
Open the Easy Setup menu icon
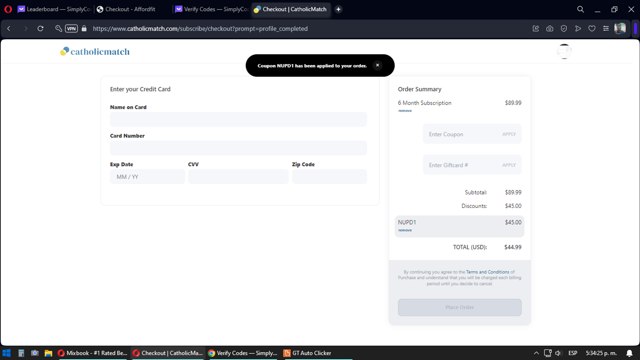(x=606, y=29)
